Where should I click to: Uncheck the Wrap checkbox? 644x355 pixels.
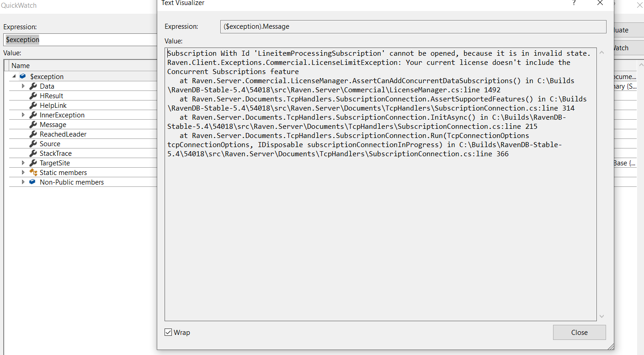(169, 332)
